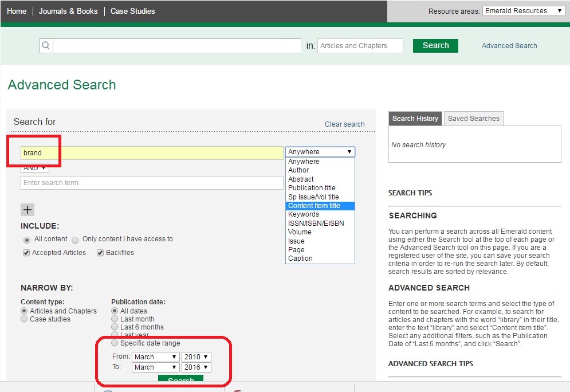Open the To year 2016 dropdown
570x392 pixels.
coord(196,367)
